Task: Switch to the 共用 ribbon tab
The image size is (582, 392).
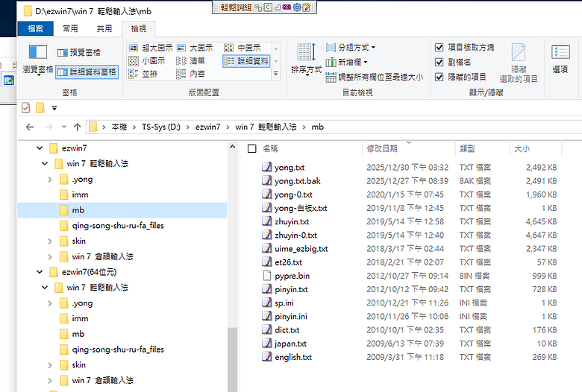Action: (x=104, y=28)
